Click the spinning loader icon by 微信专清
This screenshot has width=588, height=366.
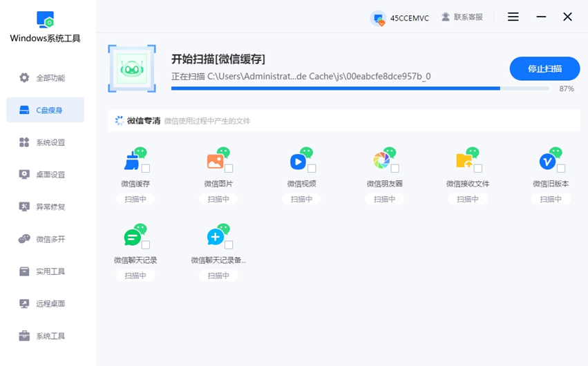tap(120, 120)
